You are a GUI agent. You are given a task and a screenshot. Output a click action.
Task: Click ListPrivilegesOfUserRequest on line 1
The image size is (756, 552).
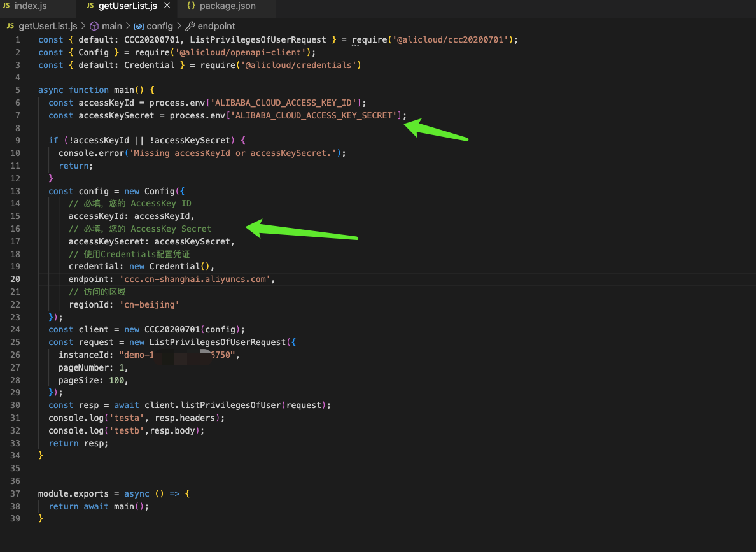(x=258, y=39)
